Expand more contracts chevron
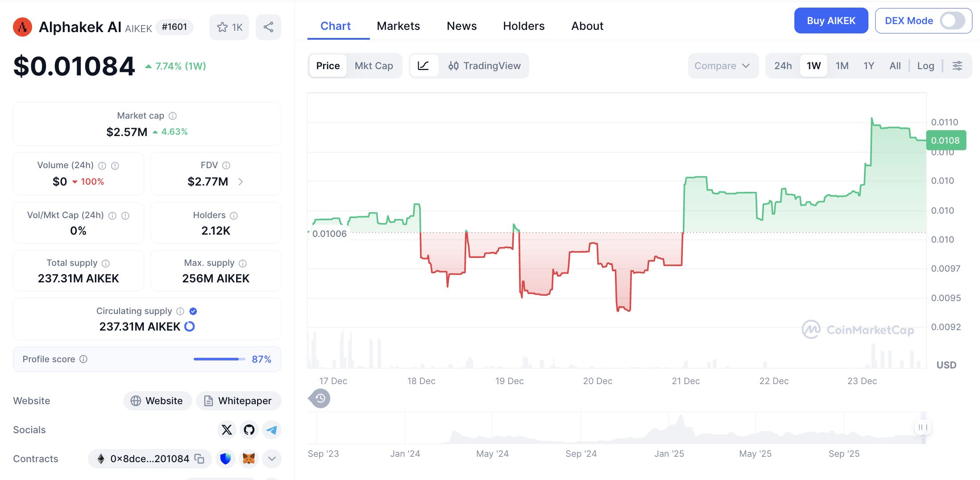The width and height of the screenshot is (980, 480). [272, 459]
